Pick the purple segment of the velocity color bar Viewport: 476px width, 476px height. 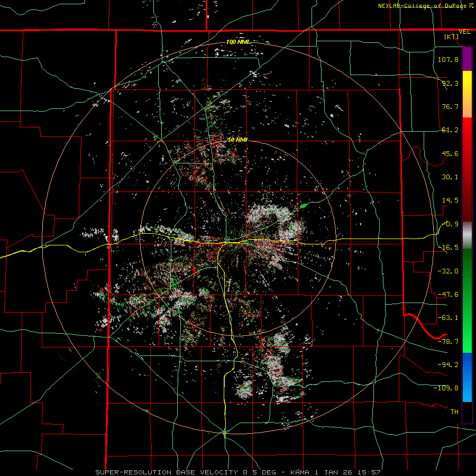tap(467, 59)
